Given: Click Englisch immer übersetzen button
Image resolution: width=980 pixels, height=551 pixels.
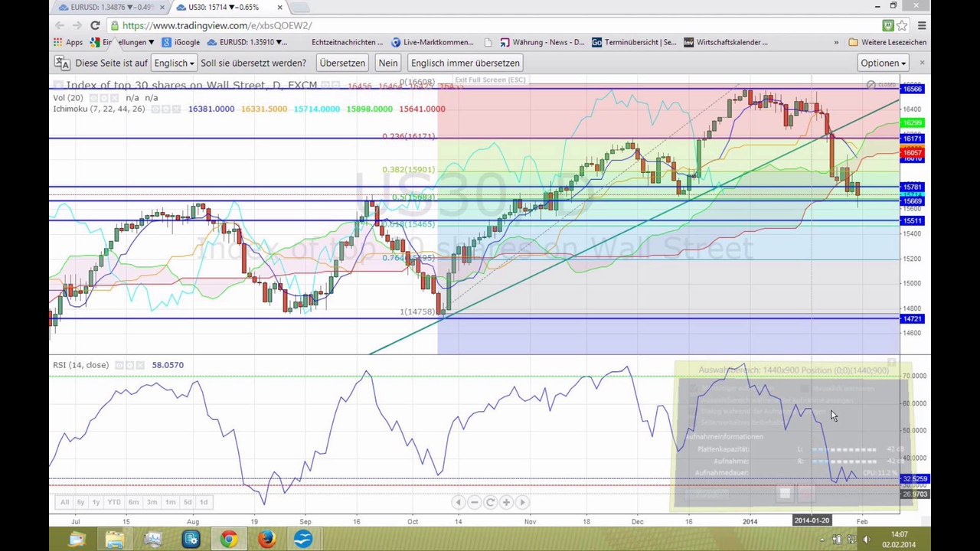Looking at the screenshot, I should [x=465, y=63].
